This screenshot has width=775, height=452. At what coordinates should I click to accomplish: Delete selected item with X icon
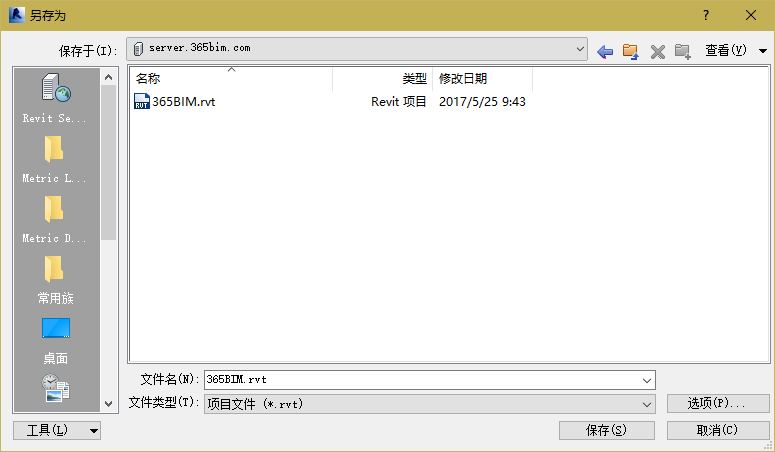[657, 51]
